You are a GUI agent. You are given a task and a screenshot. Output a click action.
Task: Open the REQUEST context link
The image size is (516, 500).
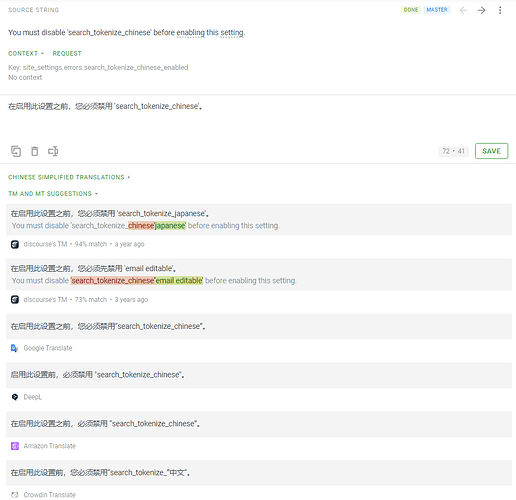(x=67, y=54)
